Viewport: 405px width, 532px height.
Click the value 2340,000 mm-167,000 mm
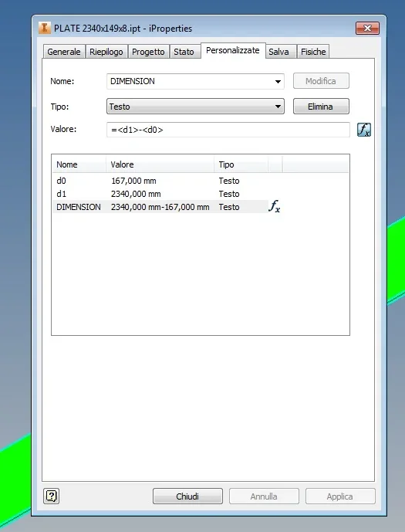(160, 207)
